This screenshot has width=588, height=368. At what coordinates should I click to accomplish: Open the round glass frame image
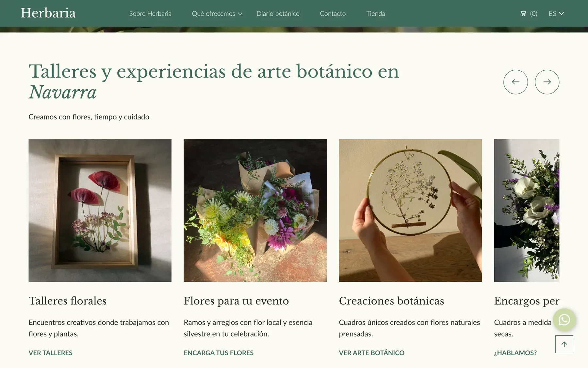point(410,210)
